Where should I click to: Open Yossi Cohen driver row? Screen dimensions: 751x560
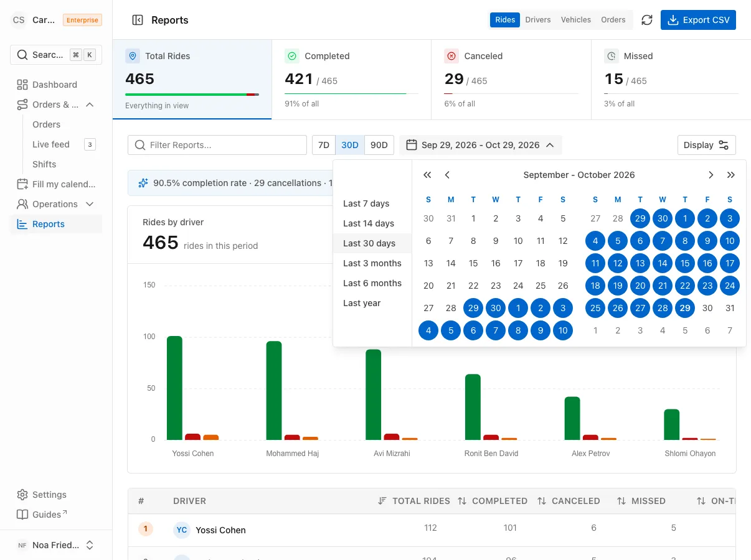pos(432,530)
